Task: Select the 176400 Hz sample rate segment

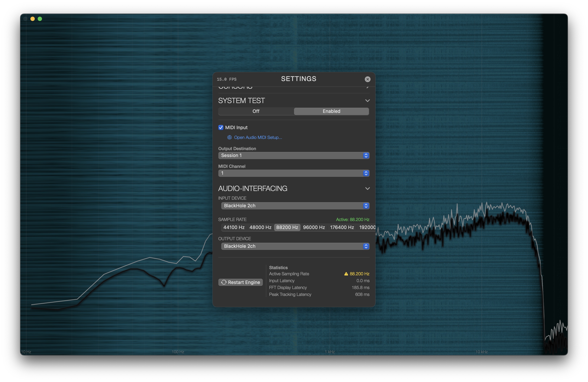Action: click(x=342, y=227)
